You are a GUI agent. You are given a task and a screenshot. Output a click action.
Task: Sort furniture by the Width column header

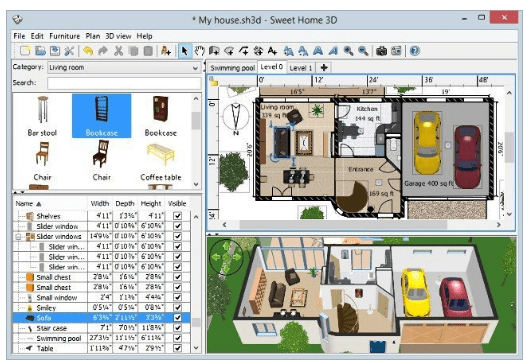coord(100,204)
